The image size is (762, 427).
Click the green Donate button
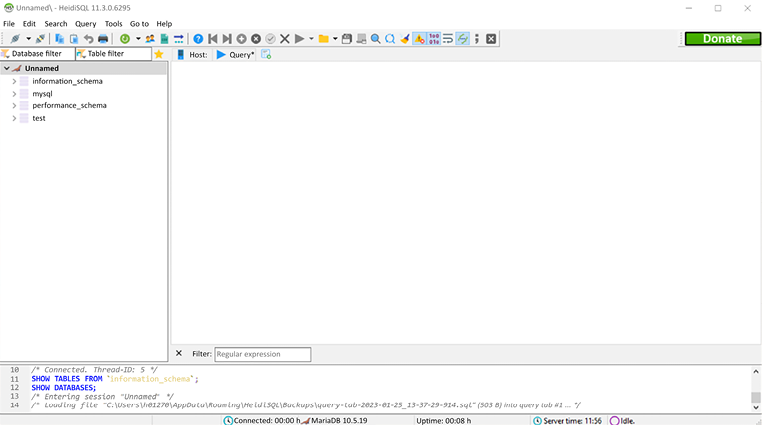coord(722,39)
